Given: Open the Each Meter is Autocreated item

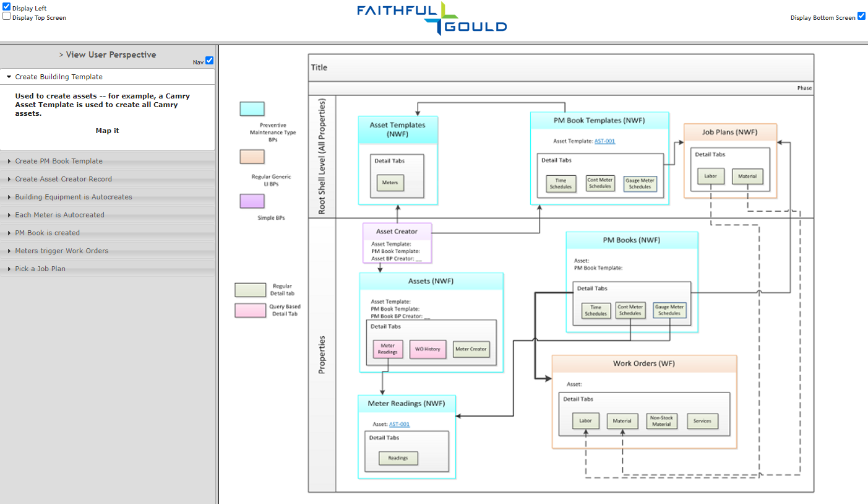Looking at the screenshot, I should pos(59,215).
